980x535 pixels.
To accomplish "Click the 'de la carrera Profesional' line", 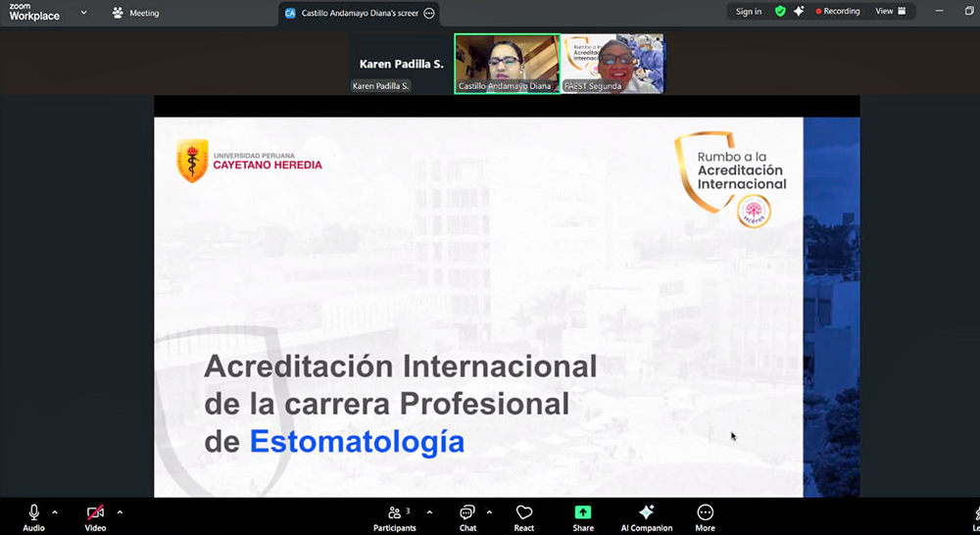I will [386, 404].
